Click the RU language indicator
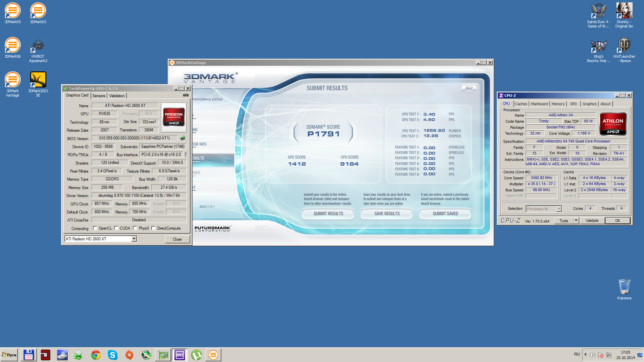 pyautogui.click(x=577, y=354)
